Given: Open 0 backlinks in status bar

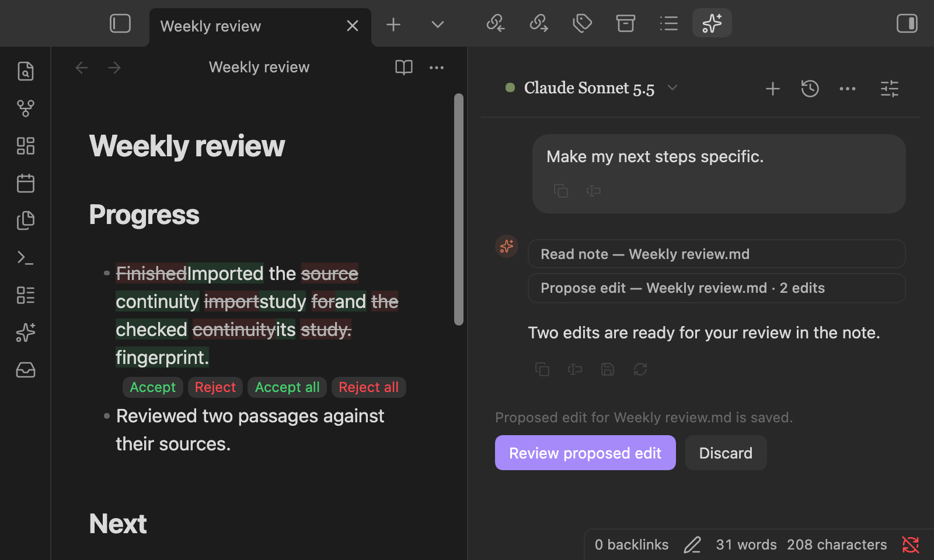Looking at the screenshot, I should [x=632, y=545].
